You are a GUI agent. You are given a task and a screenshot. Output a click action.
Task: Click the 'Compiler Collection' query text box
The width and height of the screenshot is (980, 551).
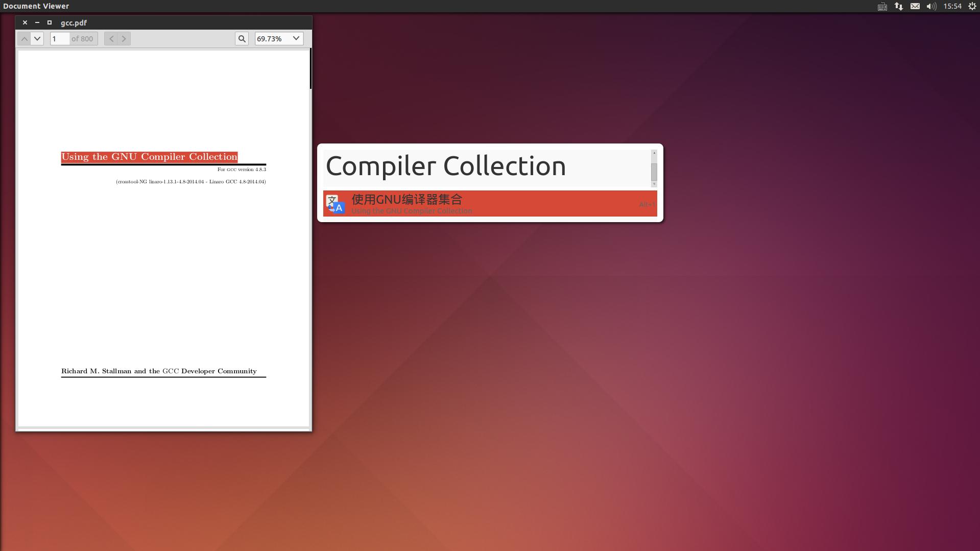[x=487, y=168]
